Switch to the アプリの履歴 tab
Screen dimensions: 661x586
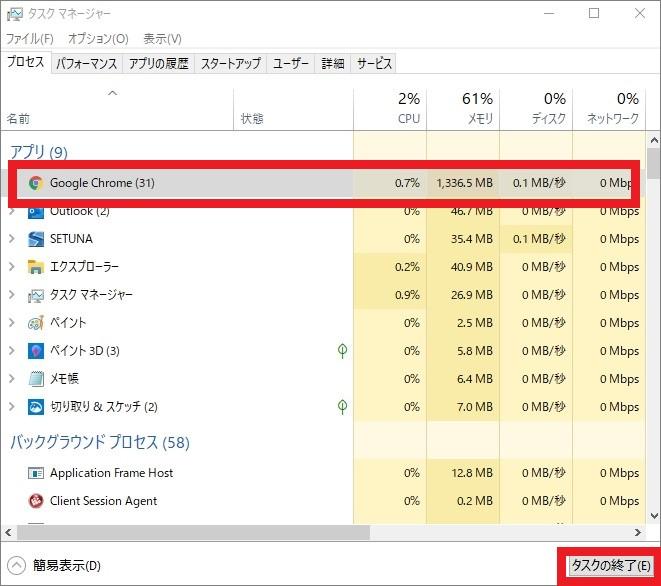(159, 63)
